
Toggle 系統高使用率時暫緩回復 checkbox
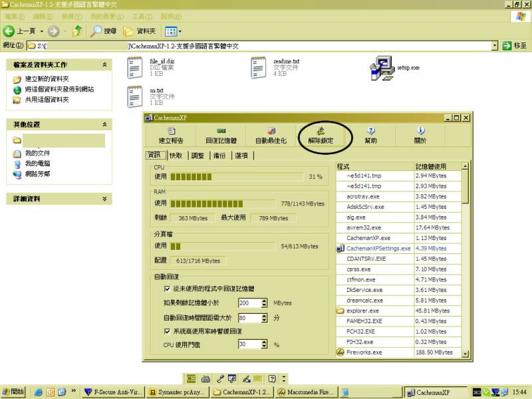point(167,331)
